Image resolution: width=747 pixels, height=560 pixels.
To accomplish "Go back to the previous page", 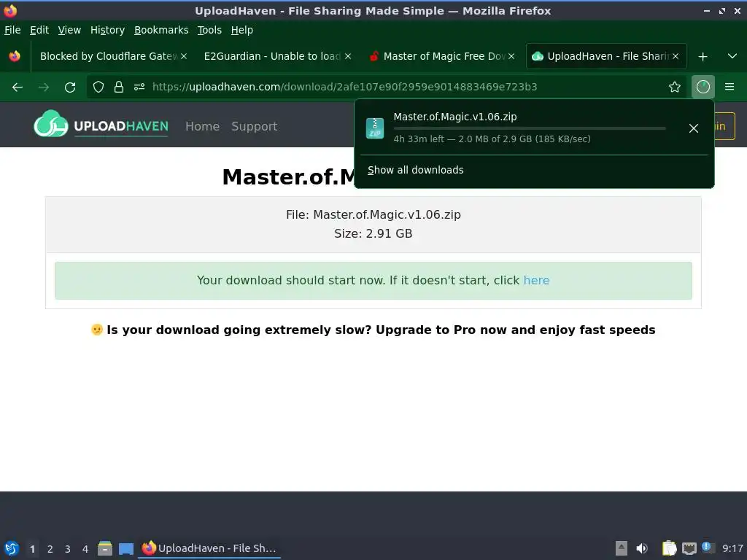I will point(18,87).
